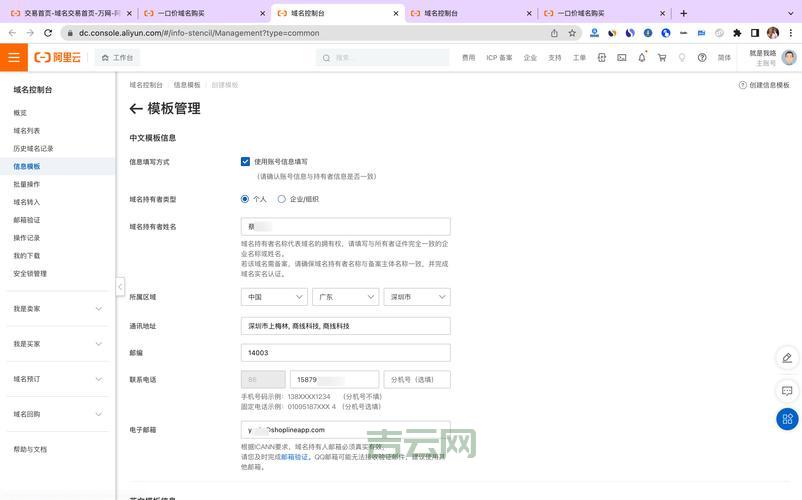Viewport: 802px width, 500px height.
Task: Click 信息模板 breadcrumb link
Action: pyautogui.click(x=187, y=85)
